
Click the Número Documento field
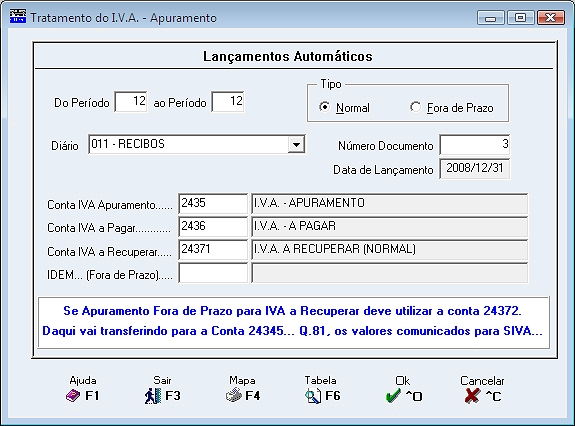point(475,144)
